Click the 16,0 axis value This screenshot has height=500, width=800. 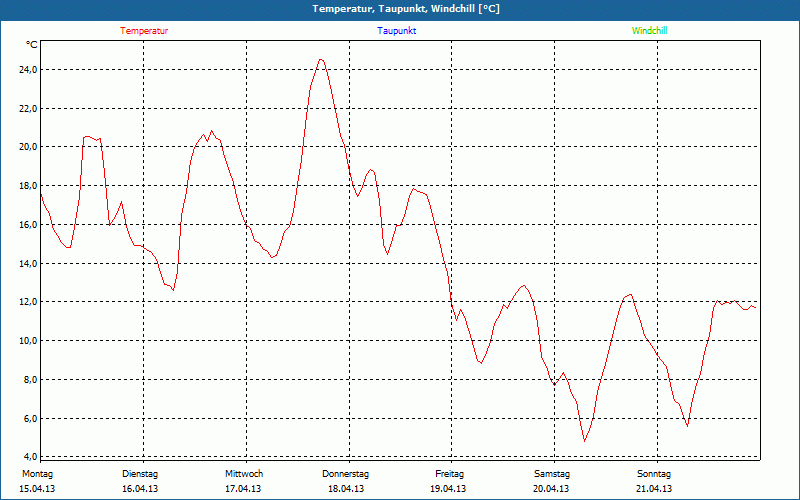(28, 224)
